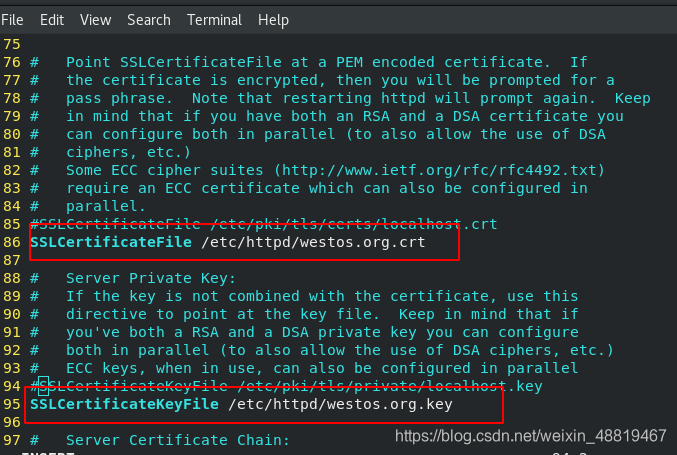Click 'Point SSLCertificateFile at a PEM' comment line
Image resolution: width=677 pixels, height=455 pixels.
click(309, 62)
